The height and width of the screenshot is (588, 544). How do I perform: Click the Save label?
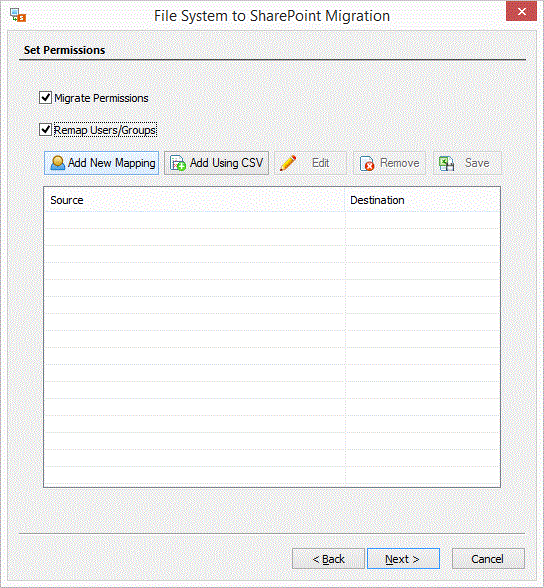tap(477, 163)
